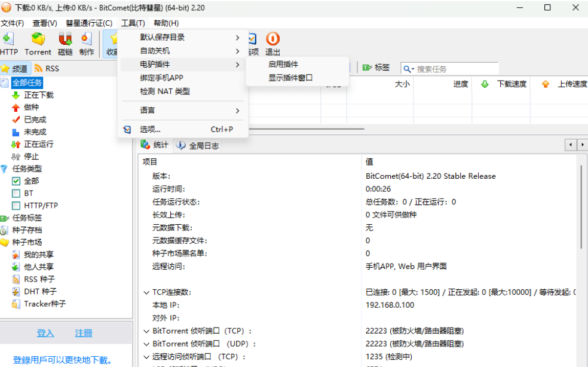Collapse the TCP连接数 statistics row
The image size is (588, 367).
coord(146,292)
